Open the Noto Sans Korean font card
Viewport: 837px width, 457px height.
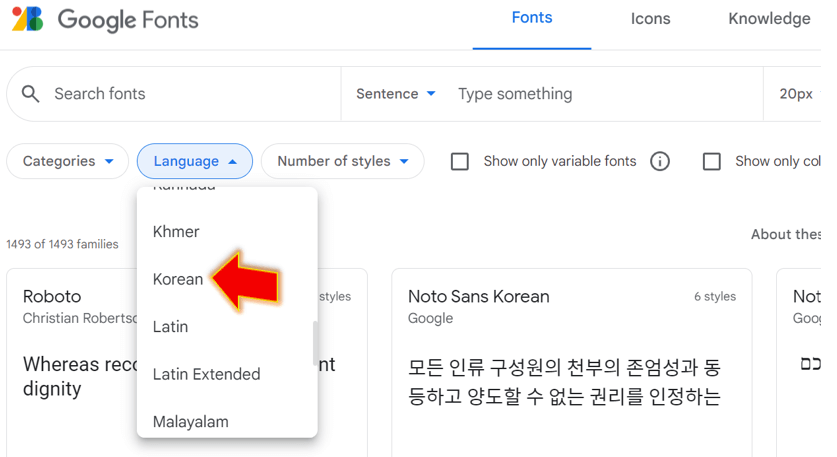click(x=572, y=363)
